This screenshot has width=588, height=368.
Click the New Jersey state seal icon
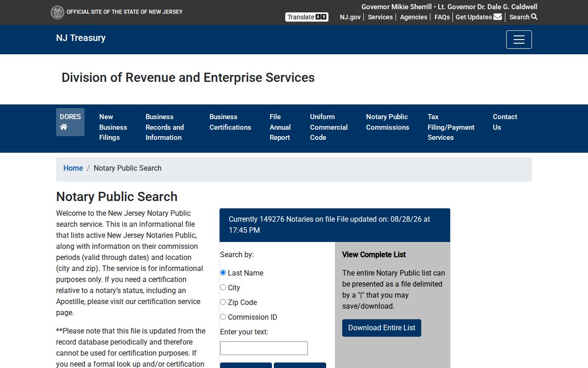[57, 12]
